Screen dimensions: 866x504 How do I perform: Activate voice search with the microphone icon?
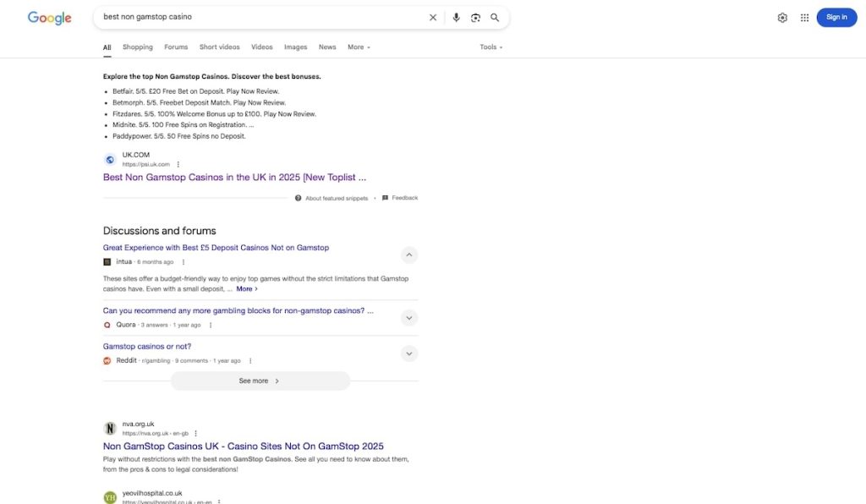(455, 16)
